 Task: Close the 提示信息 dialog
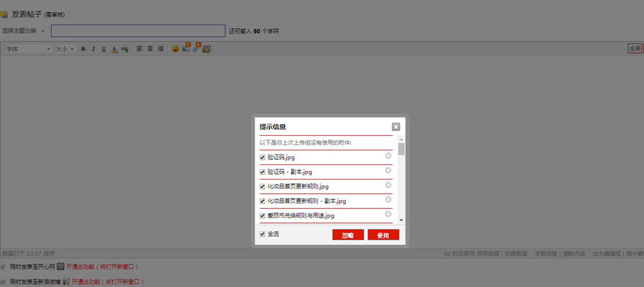396,127
